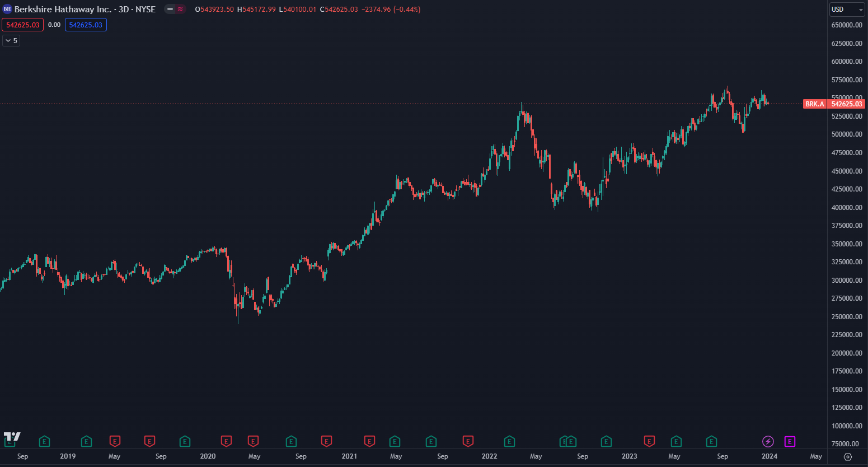Click the green earnings marker nearest 2022
Screen dimensions: 868x467
509,442
